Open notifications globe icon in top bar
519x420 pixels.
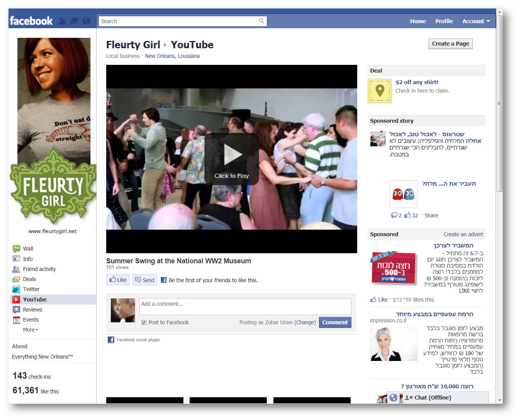[86, 21]
